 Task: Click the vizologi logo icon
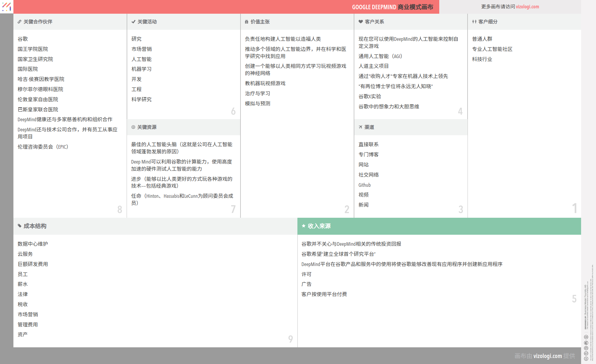pyautogui.click(x=7, y=7)
